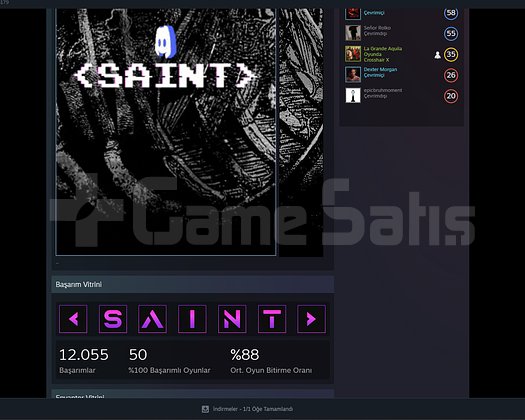The height and width of the screenshot is (420, 525).
Task: Open the SAINT artwork showcase image
Action: pyautogui.click(x=166, y=132)
